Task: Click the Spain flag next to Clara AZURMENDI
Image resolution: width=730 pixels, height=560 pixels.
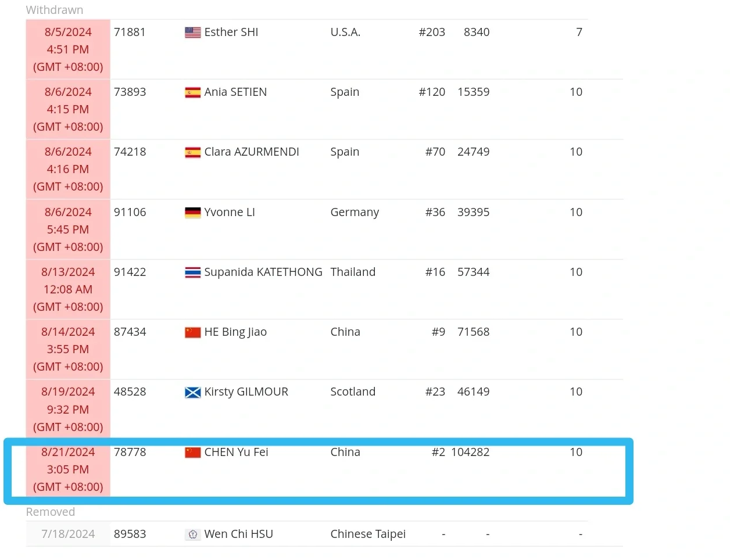Action: click(x=192, y=152)
